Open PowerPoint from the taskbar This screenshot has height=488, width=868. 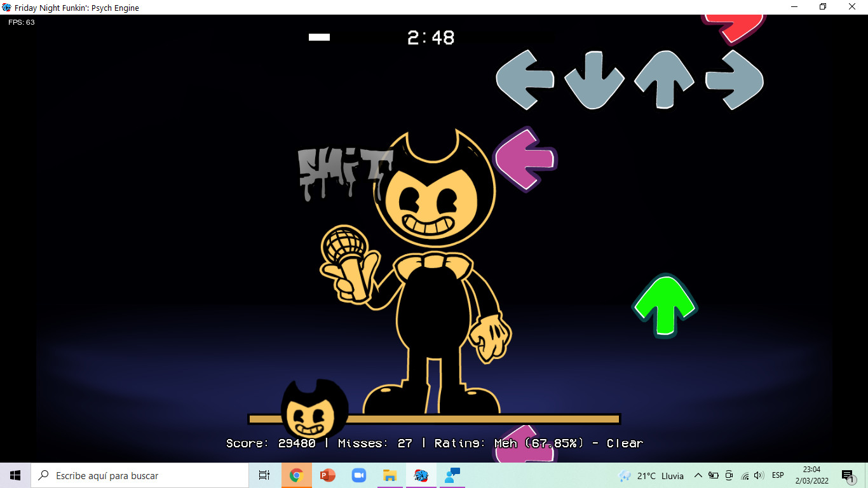tap(328, 475)
